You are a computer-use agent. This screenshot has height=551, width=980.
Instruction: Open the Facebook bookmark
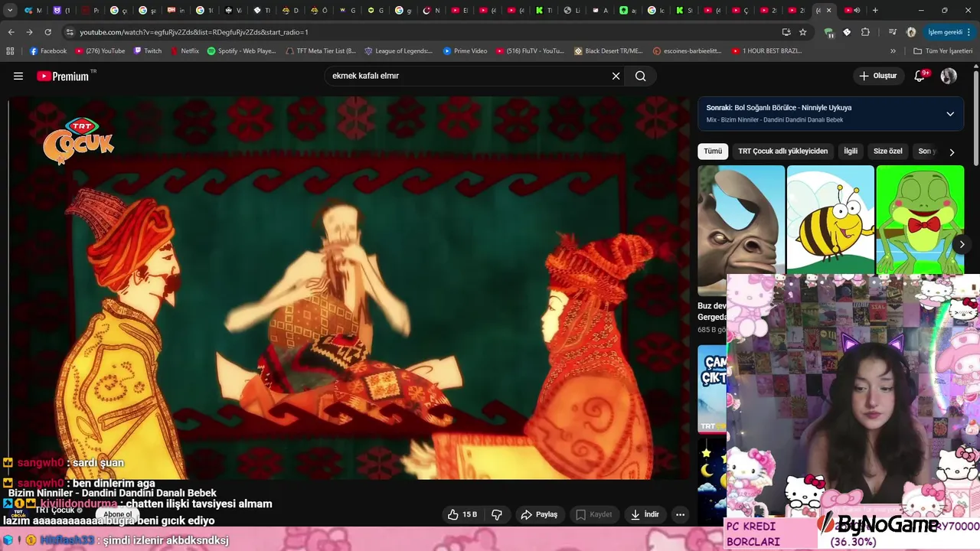[x=48, y=51]
